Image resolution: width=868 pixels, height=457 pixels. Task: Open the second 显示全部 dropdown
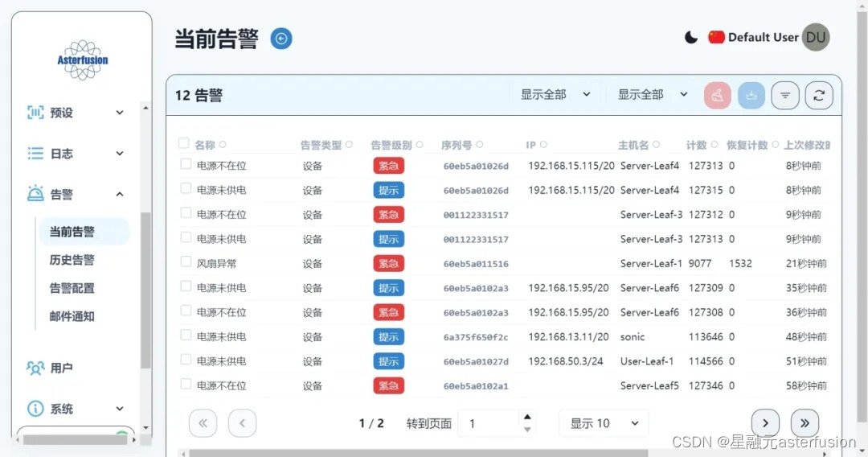653,95
